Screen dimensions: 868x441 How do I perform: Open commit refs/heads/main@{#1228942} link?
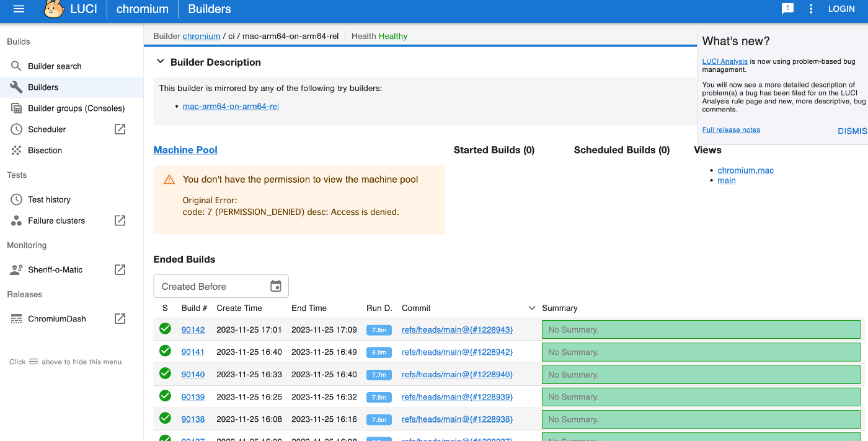click(458, 352)
